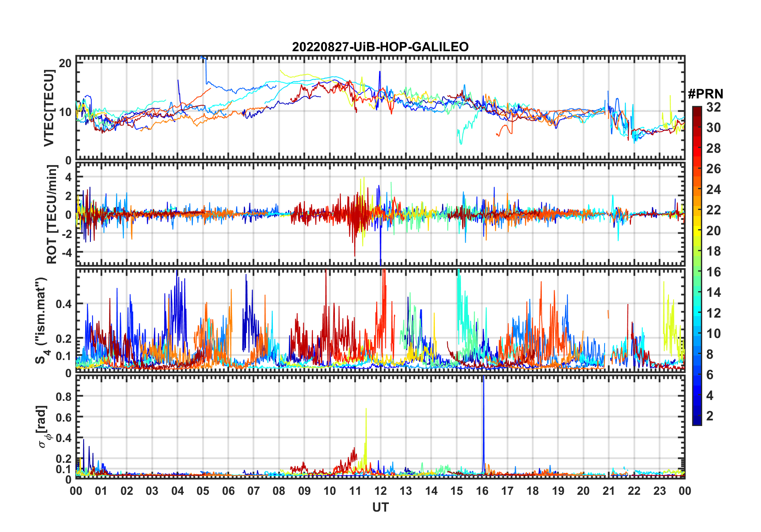The height and width of the screenshot is (532, 761).
Task: Click the ROT axis tick label -2
Action: (66, 234)
